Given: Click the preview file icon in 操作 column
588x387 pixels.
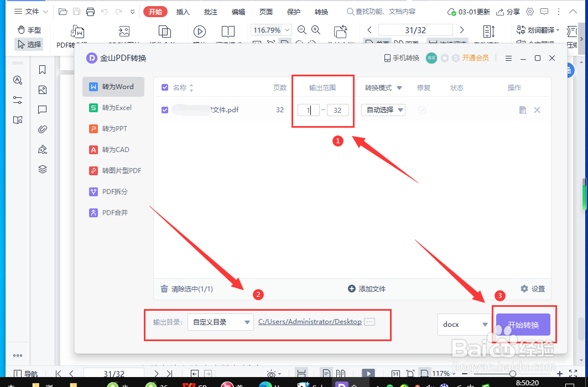Looking at the screenshot, I should coord(522,110).
